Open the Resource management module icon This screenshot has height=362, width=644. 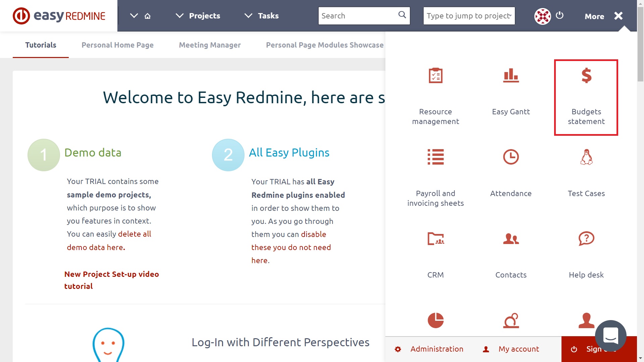[x=436, y=75]
